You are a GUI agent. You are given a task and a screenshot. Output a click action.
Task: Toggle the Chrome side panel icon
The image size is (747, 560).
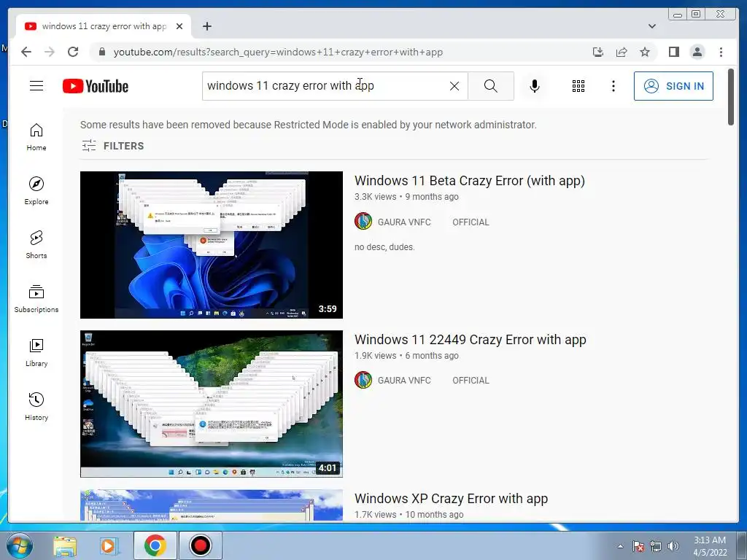[673, 52]
